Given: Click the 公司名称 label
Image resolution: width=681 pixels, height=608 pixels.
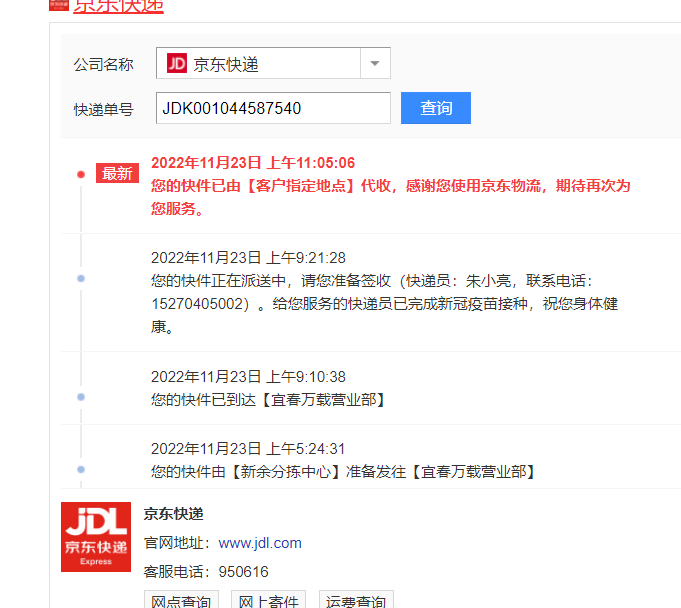Looking at the screenshot, I should [103, 64].
